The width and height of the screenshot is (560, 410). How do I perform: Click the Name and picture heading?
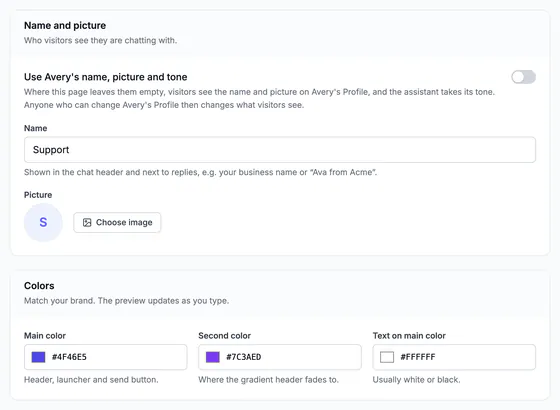pos(65,26)
